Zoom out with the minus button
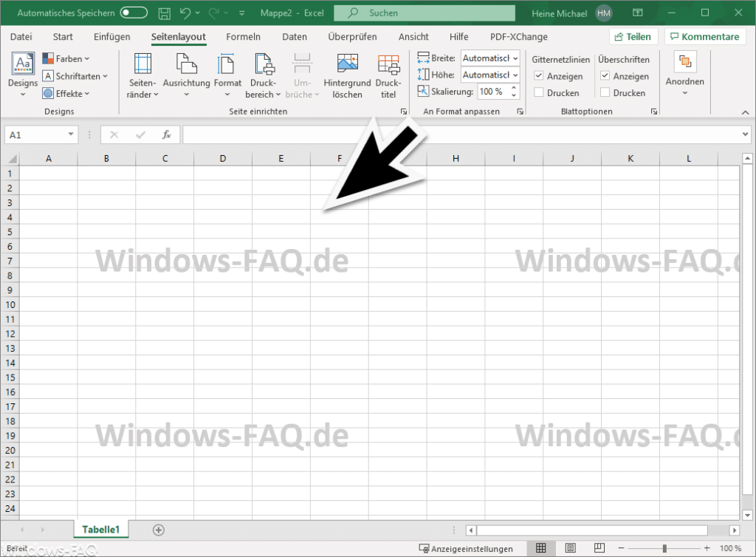 click(x=621, y=548)
